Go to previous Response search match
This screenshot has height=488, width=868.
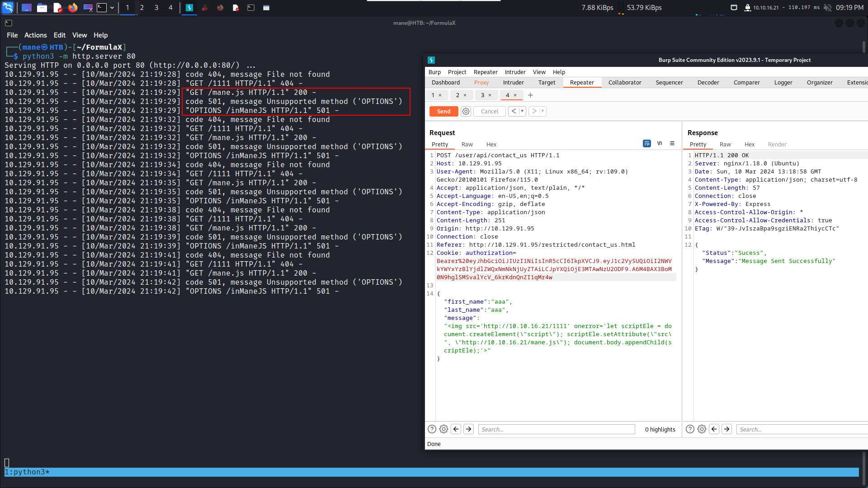click(714, 429)
